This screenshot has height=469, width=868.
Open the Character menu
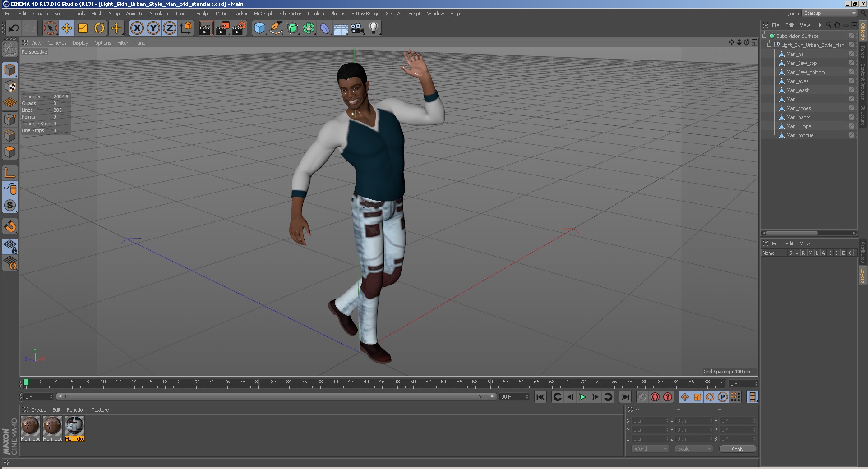290,14
